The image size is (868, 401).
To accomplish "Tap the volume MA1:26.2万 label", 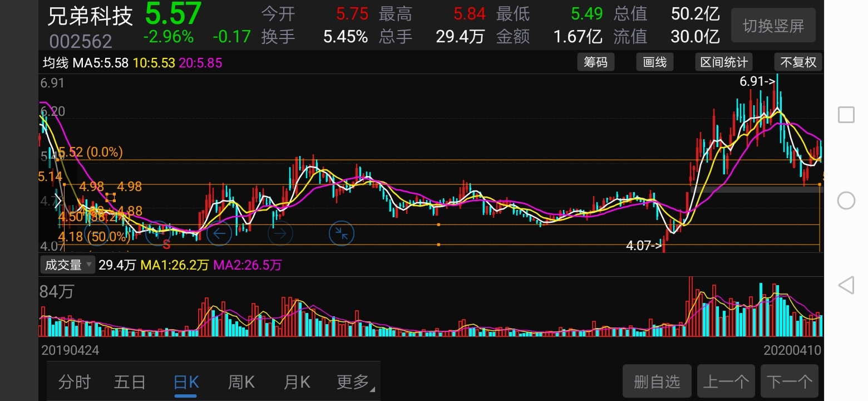I will (x=175, y=265).
